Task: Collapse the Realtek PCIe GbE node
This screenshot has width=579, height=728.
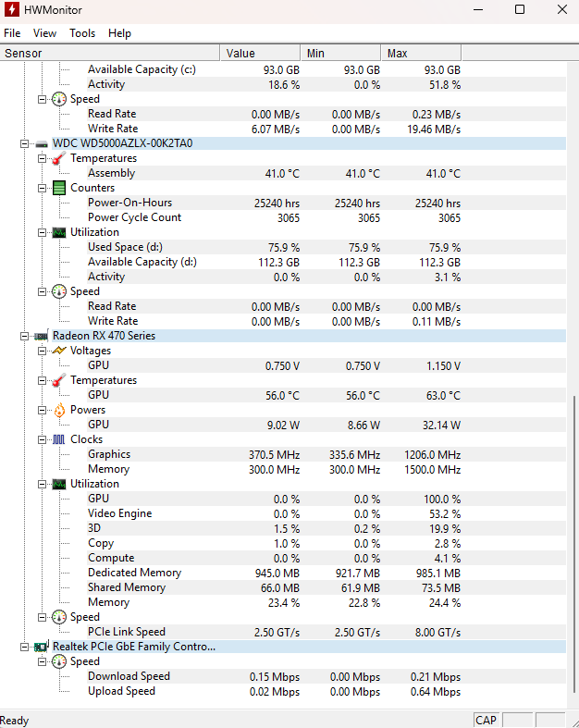Action: coord(24,647)
